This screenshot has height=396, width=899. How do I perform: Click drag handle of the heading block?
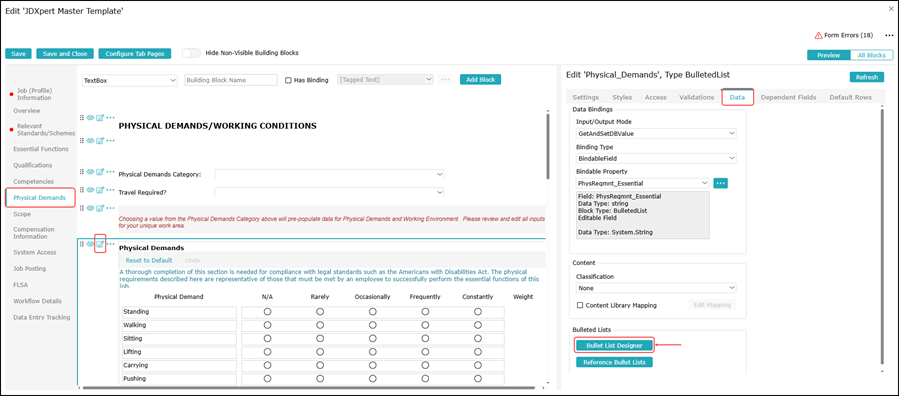81,117
